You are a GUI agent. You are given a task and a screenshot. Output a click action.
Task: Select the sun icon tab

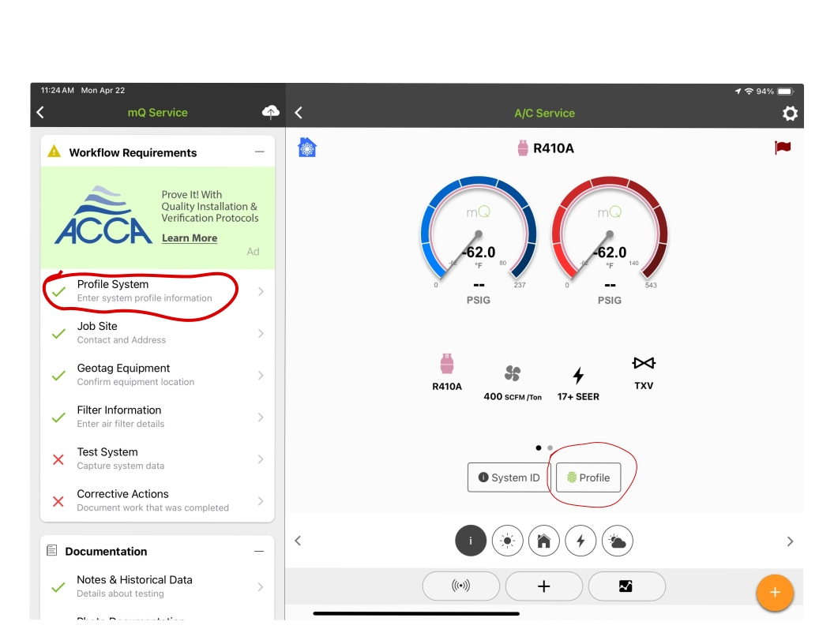(x=507, y=541)
